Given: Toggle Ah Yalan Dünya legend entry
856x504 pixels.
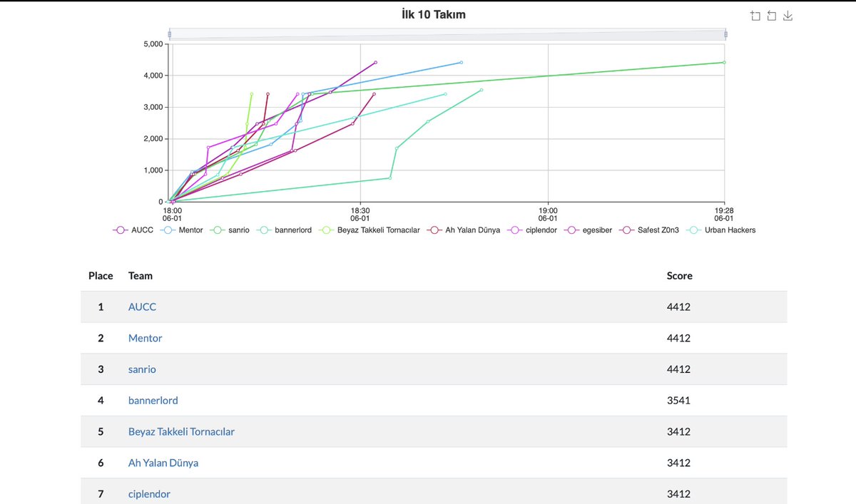Looking at the screenshot, I should pos(464,230).
